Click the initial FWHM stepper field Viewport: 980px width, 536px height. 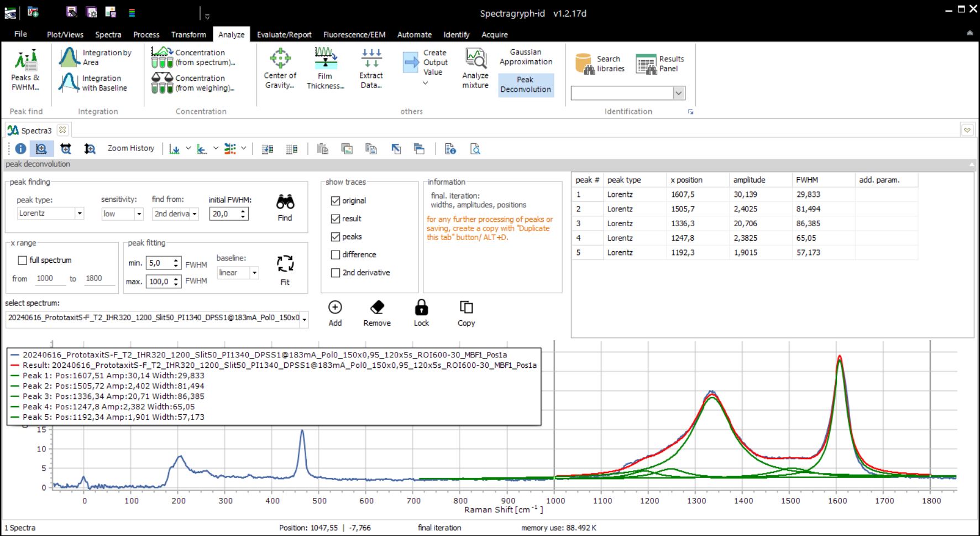[x=229, y=214]
